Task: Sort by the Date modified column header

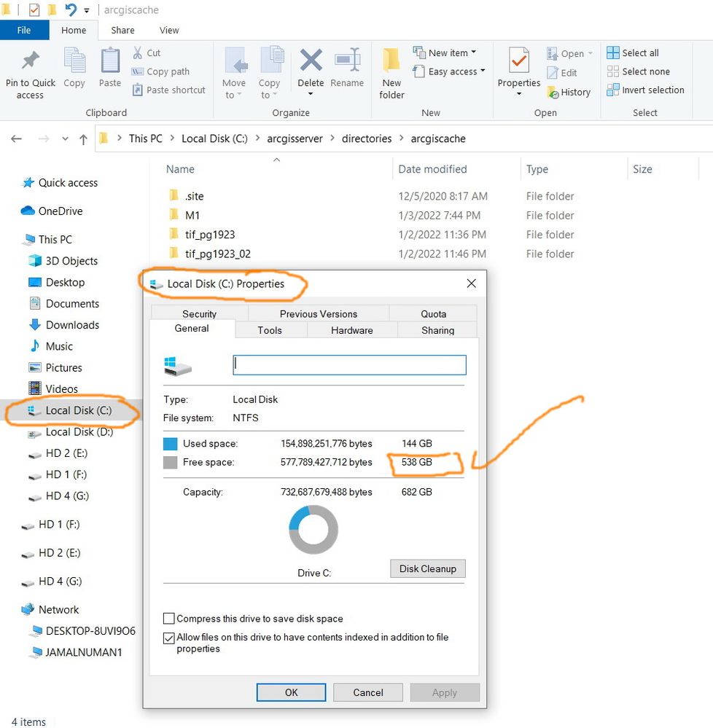Action: 457,169
